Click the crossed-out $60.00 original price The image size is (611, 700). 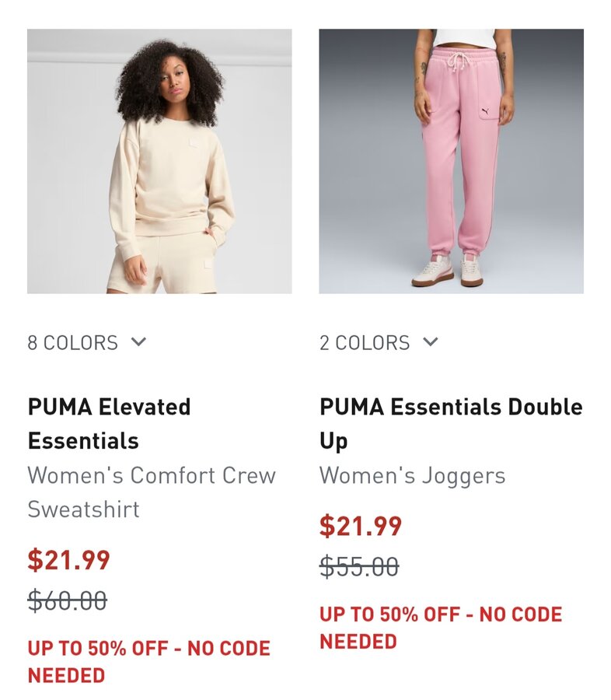pos(68,600)
